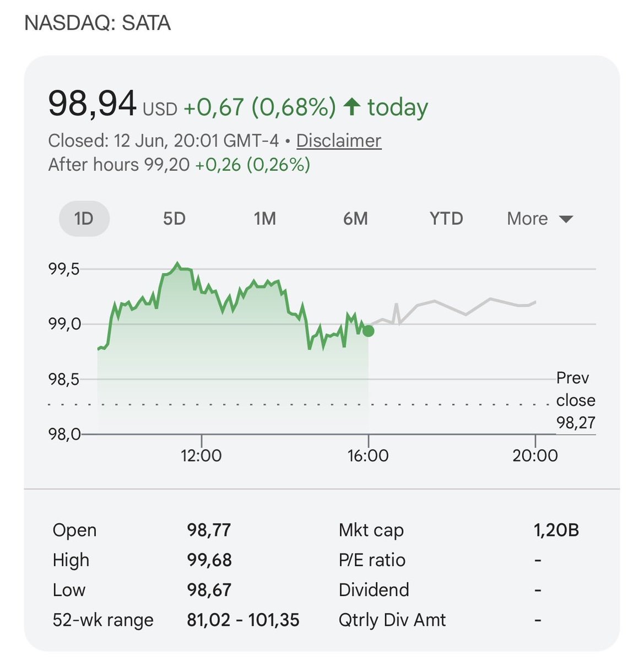Click the green up arrow icon
This screenshot has width=644, height=661.
[351, 106]
